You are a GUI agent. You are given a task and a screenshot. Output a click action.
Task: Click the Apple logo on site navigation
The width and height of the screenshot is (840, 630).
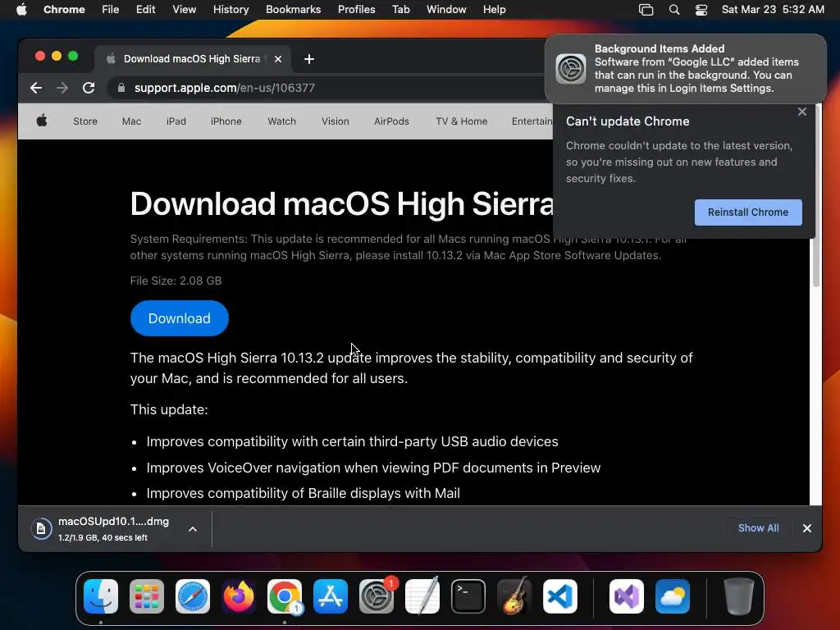pos(42,121)
